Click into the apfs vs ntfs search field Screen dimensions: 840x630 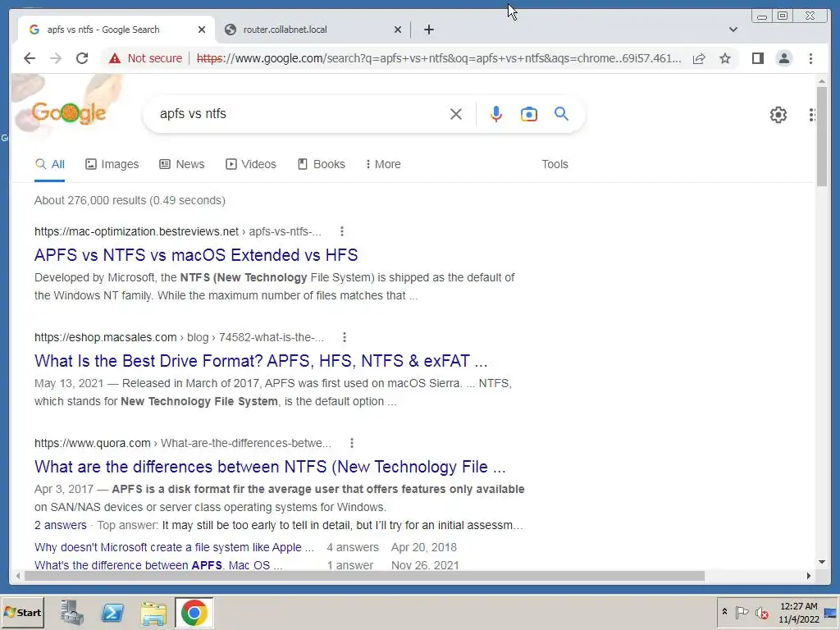click(300, 114)
